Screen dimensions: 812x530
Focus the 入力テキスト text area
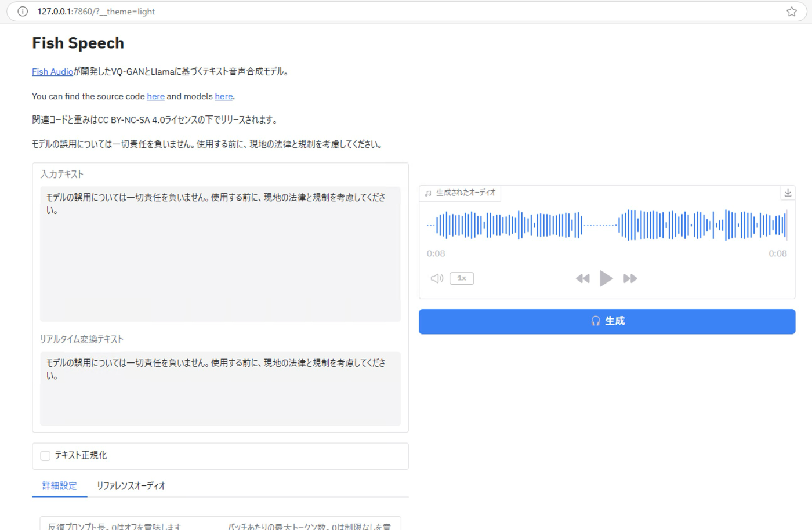(220, 254)
